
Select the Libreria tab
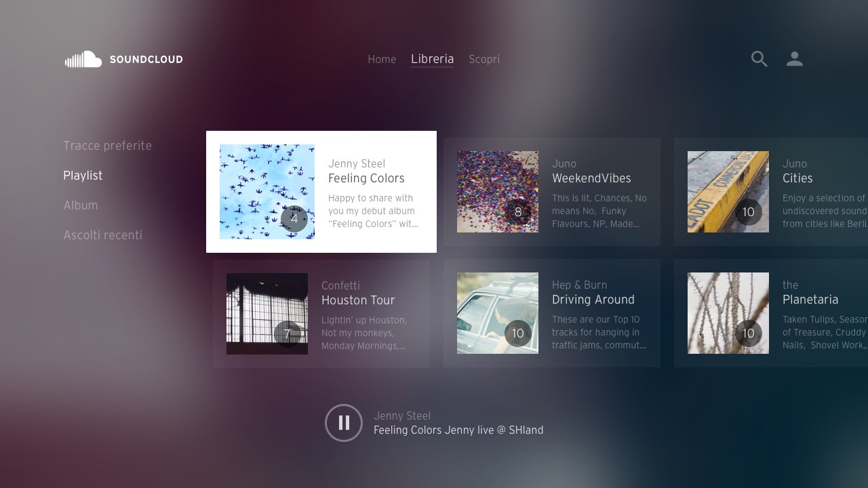[432, 60]
